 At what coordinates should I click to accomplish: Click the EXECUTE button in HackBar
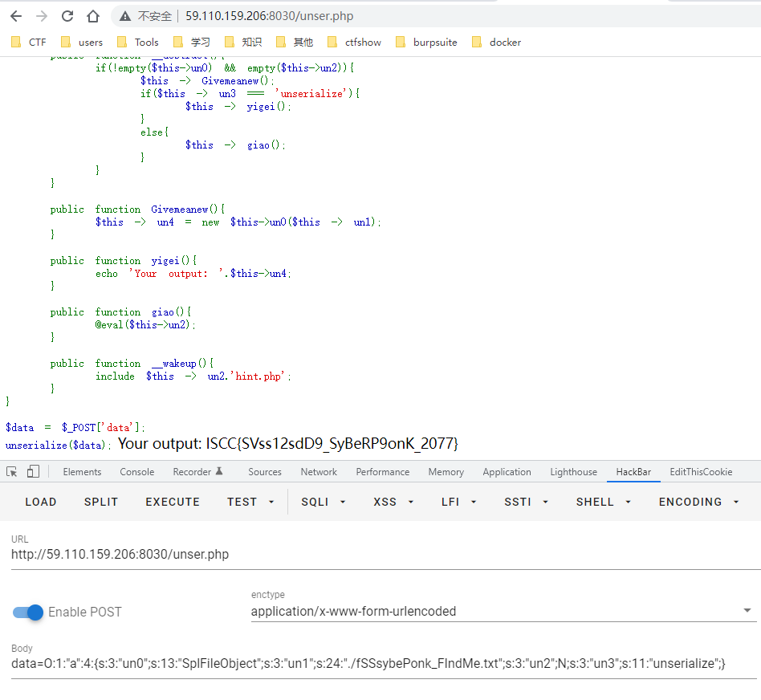click(x=173, y=502)
